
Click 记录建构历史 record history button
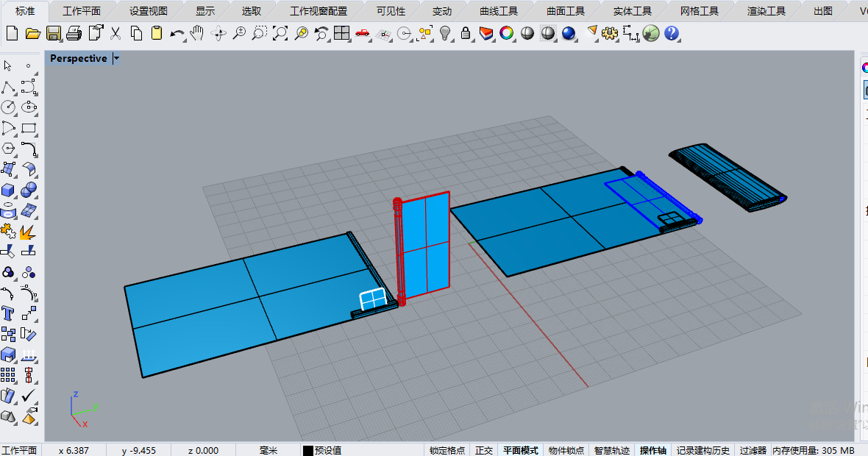tap(701, 449)
